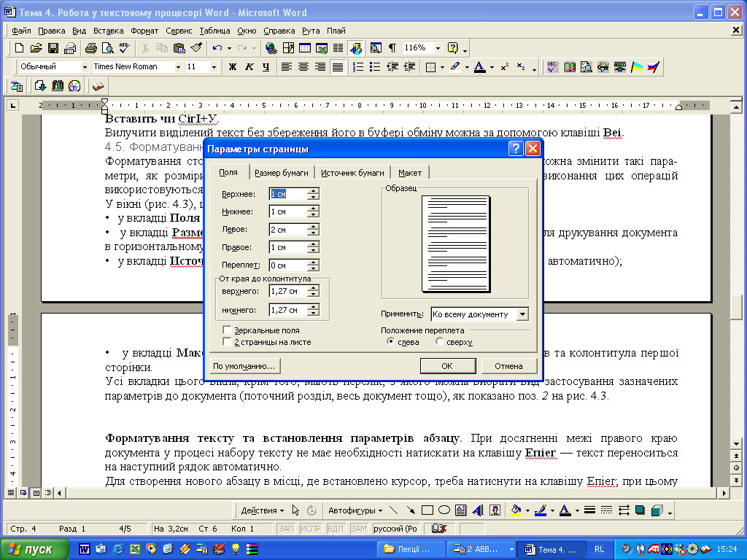This screenshot has height=560, width=747.
Task: Increase Верхнее margin with spinner
Action: tap(313, 191)
